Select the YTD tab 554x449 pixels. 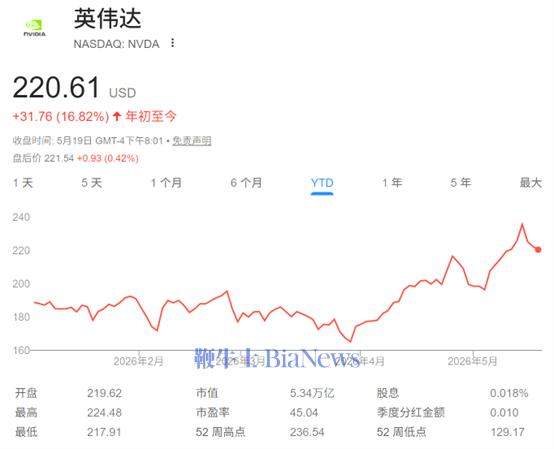(322, 183)
